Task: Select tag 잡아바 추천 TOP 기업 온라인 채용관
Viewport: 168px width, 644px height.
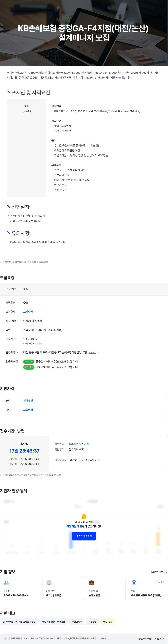Action: (19, 622)
